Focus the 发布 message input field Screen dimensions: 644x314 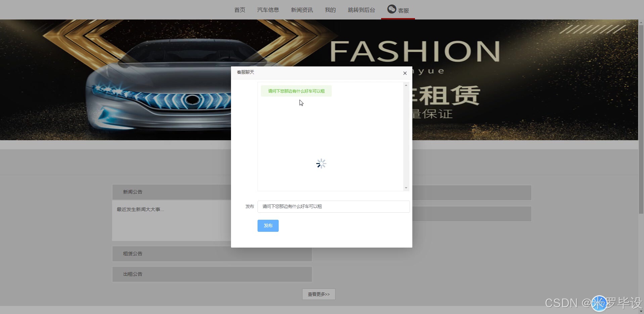(333, 206)
